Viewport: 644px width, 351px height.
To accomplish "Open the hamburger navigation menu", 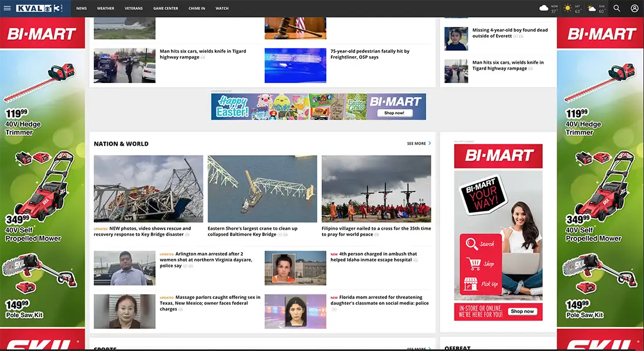I will [7, 8].
